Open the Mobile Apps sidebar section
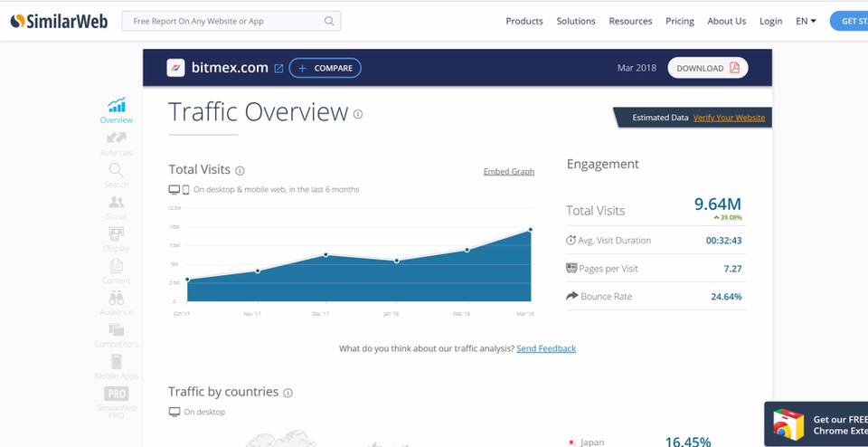This screenshot has height=447, width=868. (117, 366)
